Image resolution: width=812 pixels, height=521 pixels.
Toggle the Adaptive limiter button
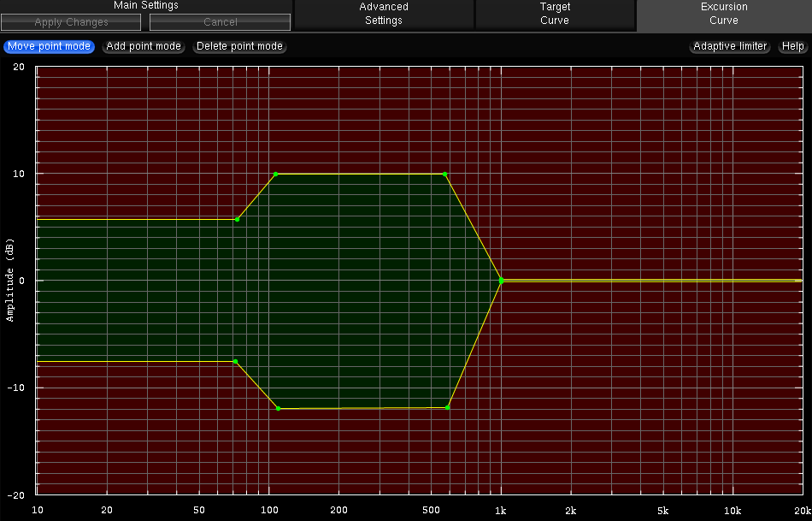[x=730, y=46]
